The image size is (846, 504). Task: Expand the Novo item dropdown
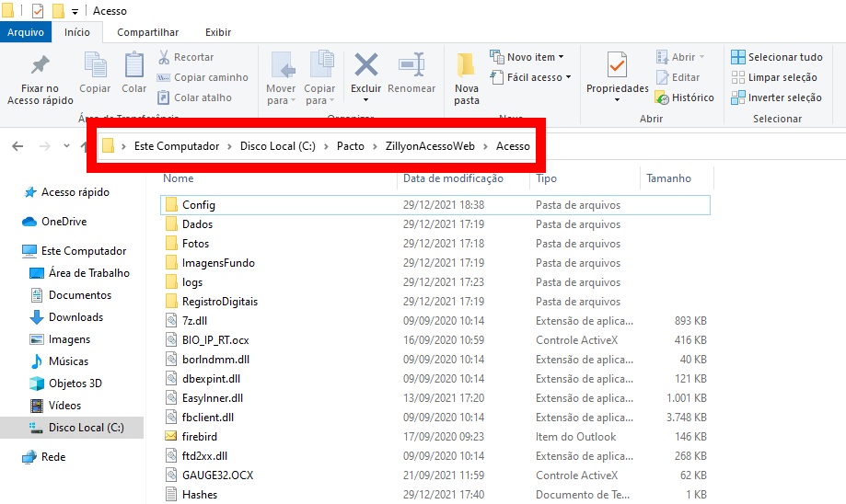(527, 57)
